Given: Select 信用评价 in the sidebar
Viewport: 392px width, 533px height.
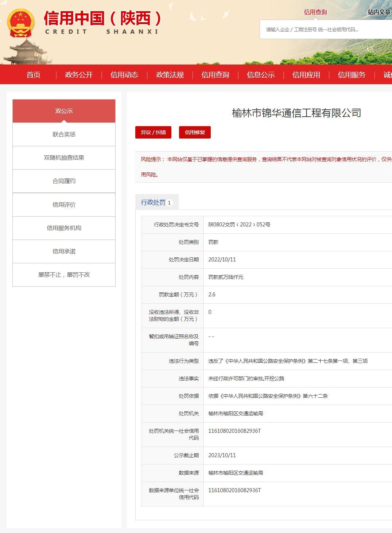Looking at the screenshot, I should (64, 205).
